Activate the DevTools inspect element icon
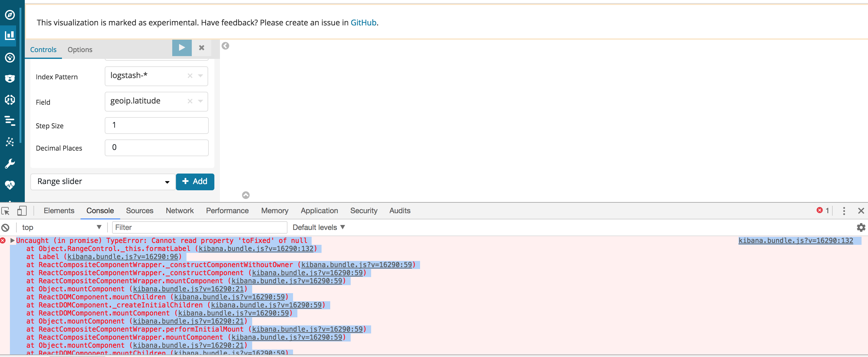This screenshot has width=868, height=357. click(6, 211)
